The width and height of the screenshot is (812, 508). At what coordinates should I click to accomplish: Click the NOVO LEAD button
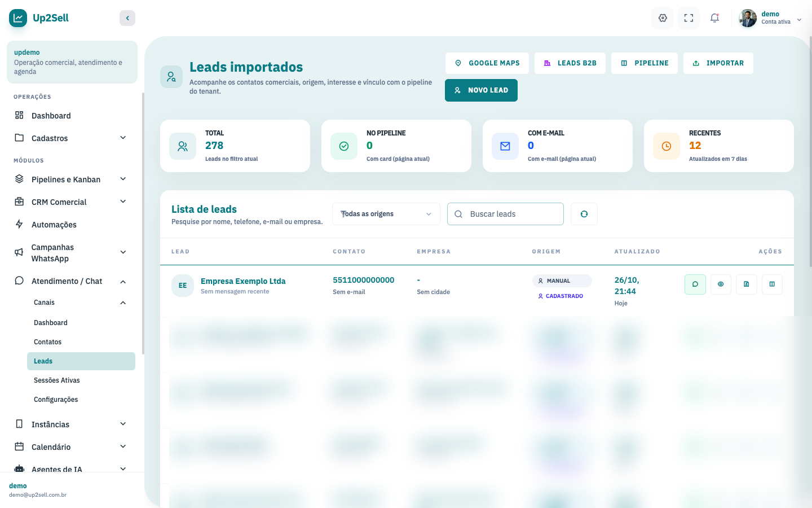(x=481, y=90)
